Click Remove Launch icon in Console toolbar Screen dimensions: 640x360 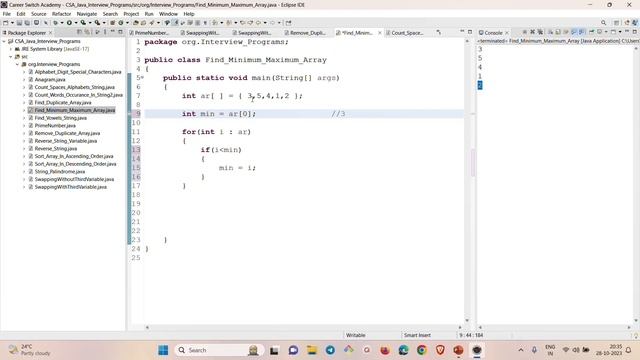click(532, 32)
